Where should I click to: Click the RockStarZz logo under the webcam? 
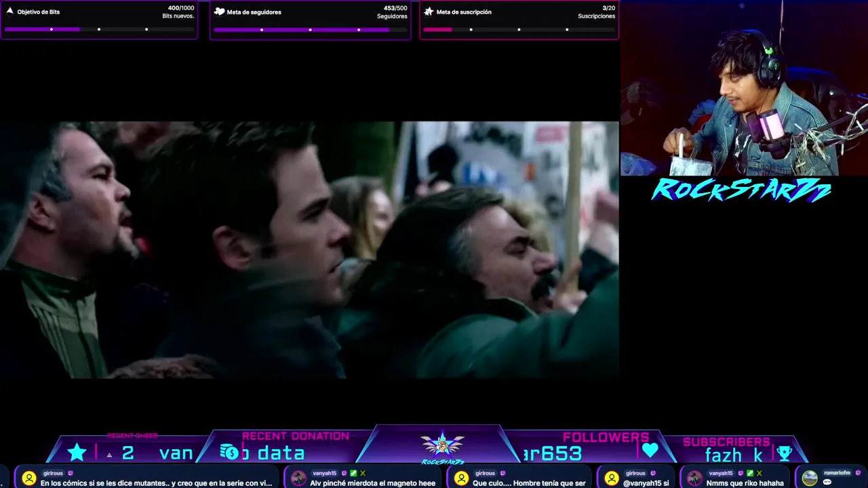741,190
